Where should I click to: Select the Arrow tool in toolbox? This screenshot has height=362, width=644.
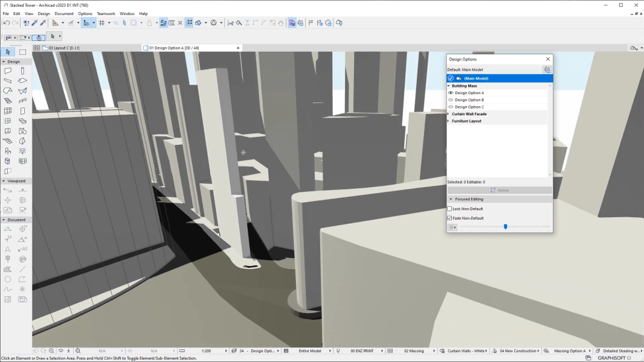8,52
